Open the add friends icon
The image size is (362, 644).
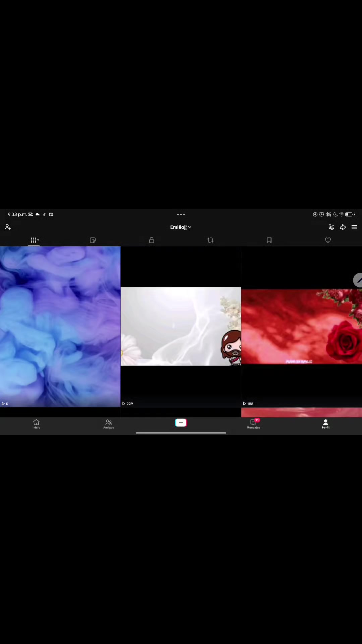click(8, 227)
